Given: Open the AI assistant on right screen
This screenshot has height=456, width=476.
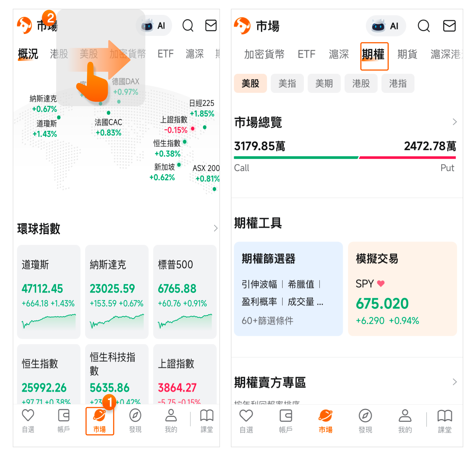Looking at the screenshot, I should coord(386,26).
